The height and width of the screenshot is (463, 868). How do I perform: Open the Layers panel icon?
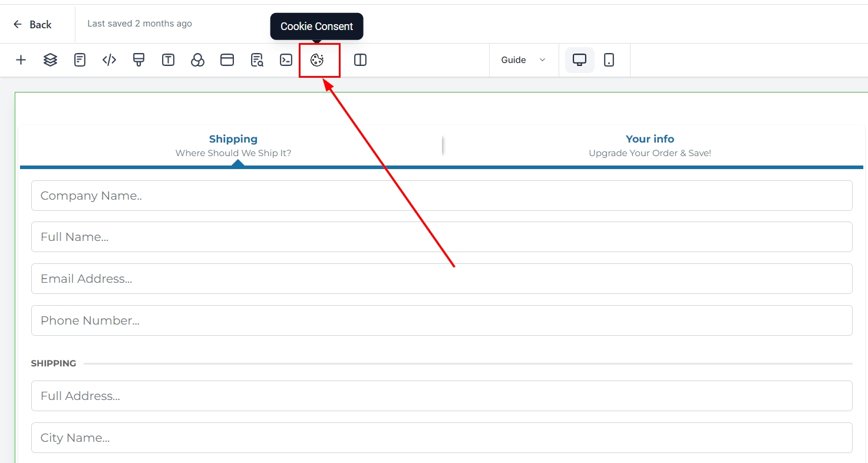click(50, 60)
